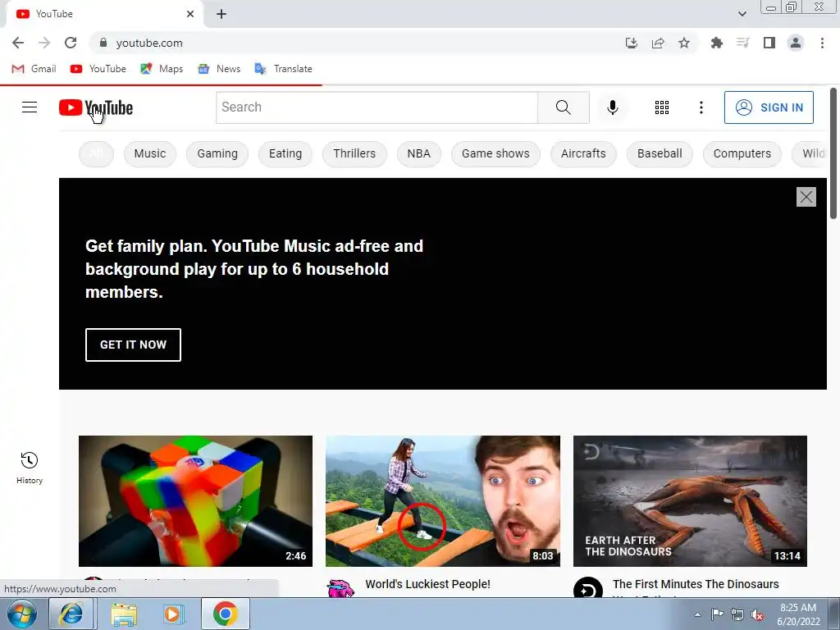The height and width of the screenshot is (630, 840).
Task: Open the YouTube bookmark
Action: [x=98, y=69]
